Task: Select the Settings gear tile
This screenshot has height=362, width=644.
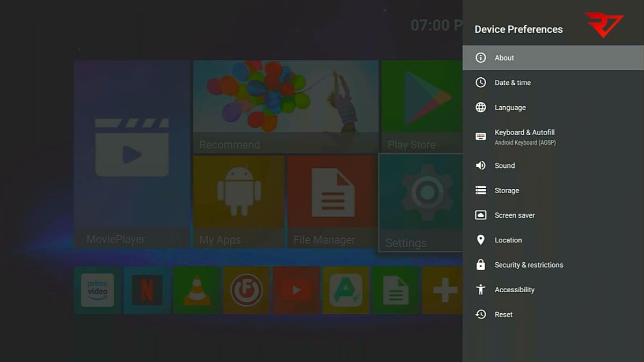Action: (x=421, y=203)
